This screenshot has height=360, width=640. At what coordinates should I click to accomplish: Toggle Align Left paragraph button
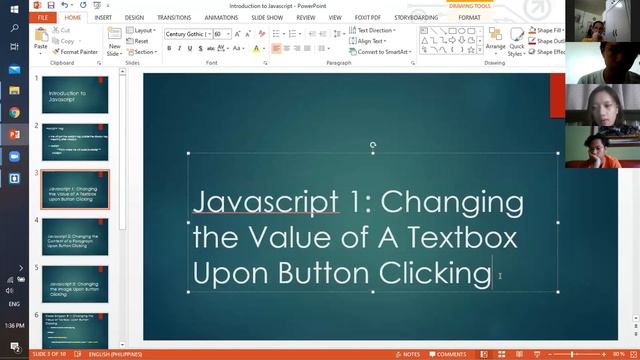pos(276,49)
